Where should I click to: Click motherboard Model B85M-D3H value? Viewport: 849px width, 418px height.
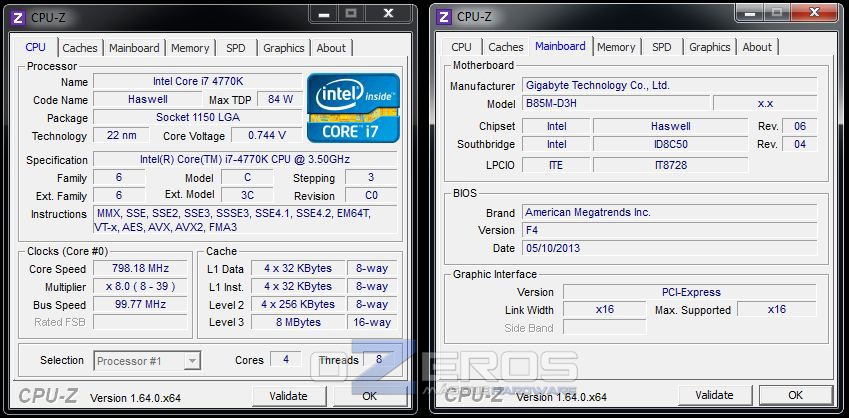tap(616, 103)
